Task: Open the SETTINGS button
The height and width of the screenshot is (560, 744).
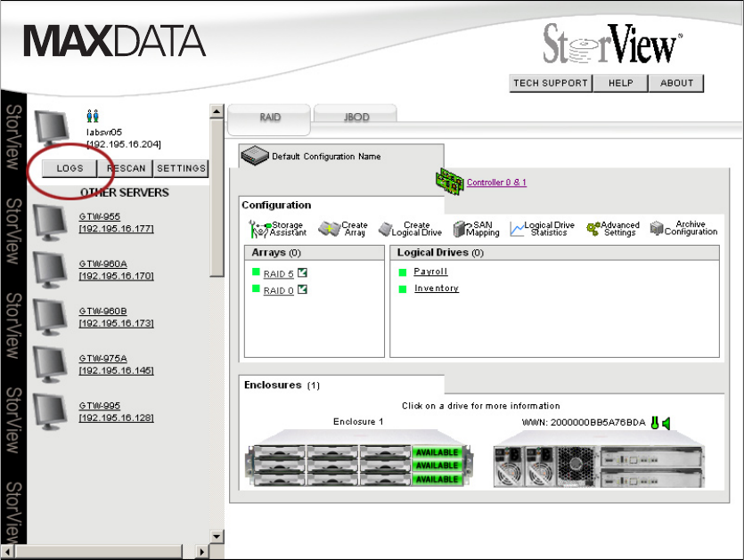Action: click(181, 168)
